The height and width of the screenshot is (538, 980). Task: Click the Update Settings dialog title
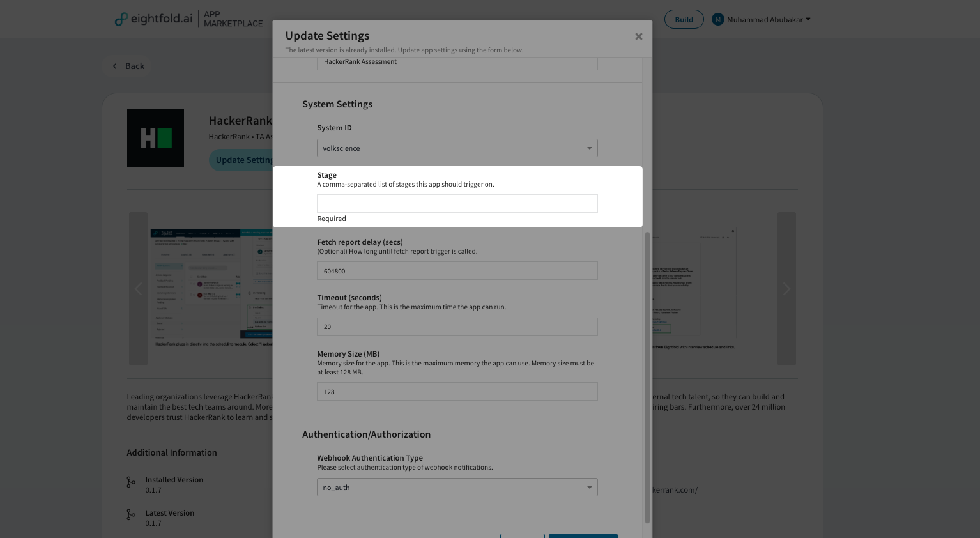[327, 36]
